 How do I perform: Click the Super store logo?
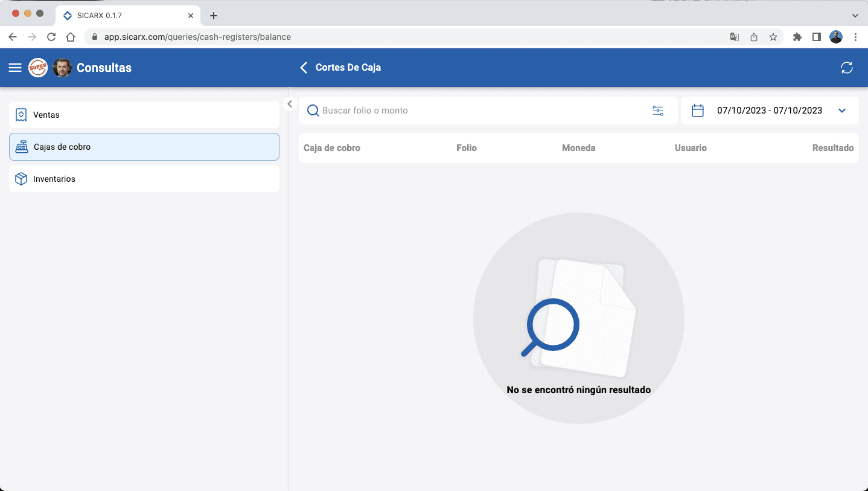[38, 68]
